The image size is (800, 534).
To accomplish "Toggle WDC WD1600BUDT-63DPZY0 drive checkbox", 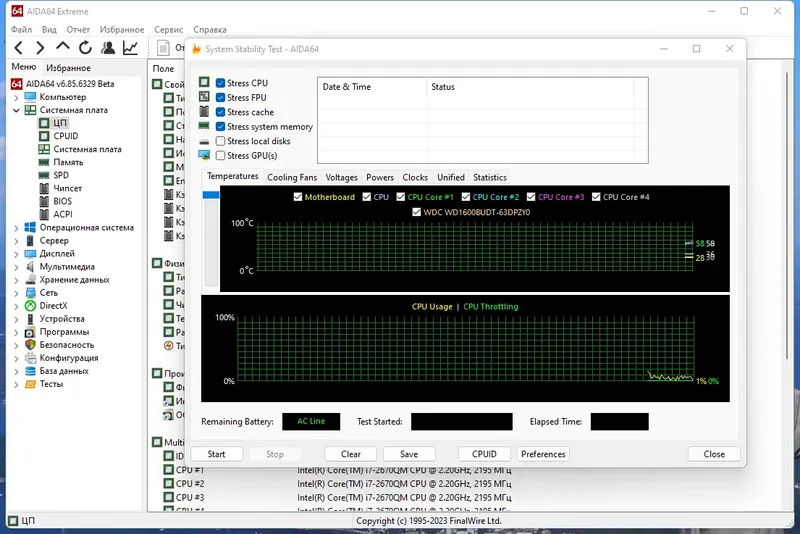I will coord(416,212).
